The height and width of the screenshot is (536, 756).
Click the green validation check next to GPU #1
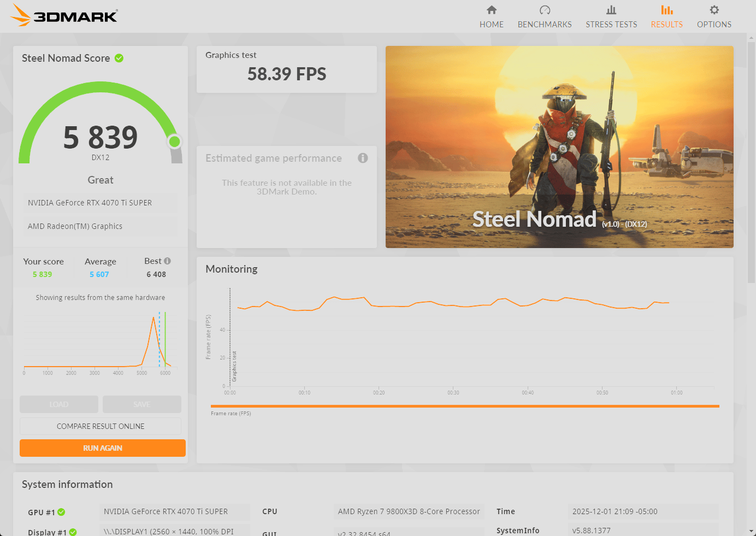tap(61, 512)
